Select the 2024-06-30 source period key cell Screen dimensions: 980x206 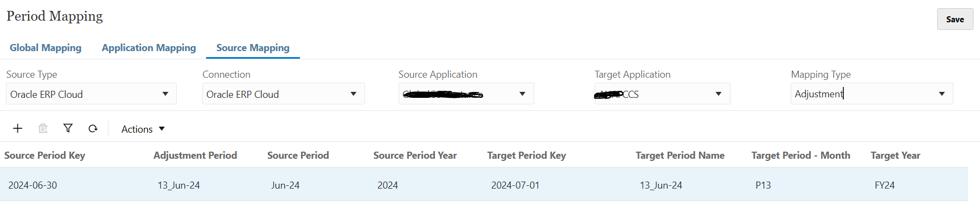[x=33, y=185]
